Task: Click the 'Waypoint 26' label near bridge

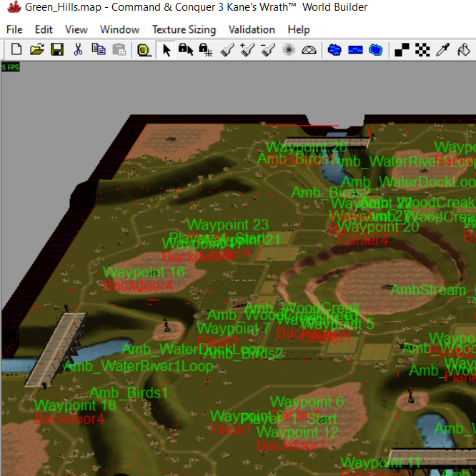Action: tap(307, 147)
